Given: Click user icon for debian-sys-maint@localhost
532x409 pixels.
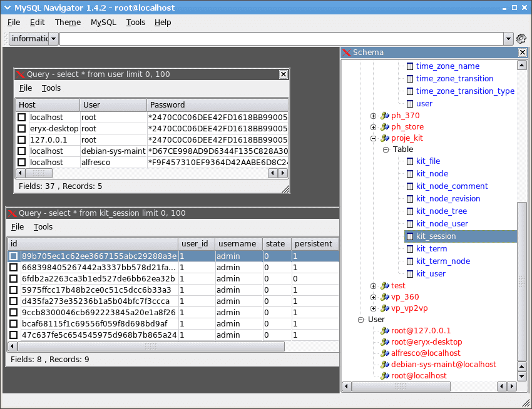Looking at the screenshot, I should 385,364.
